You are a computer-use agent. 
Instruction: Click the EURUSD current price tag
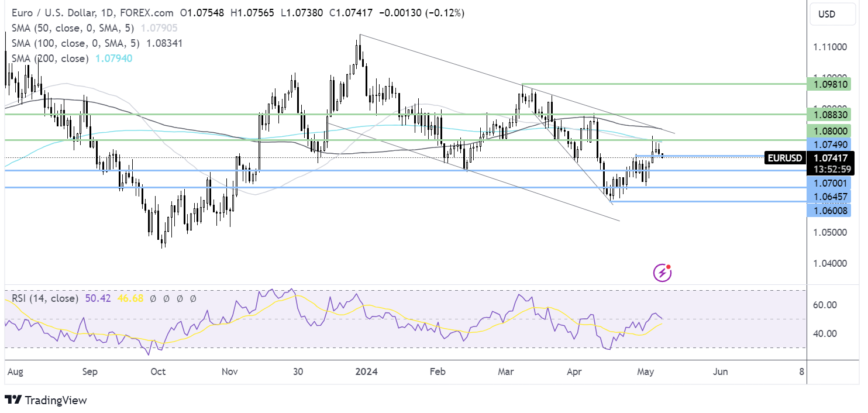point(785,157)
